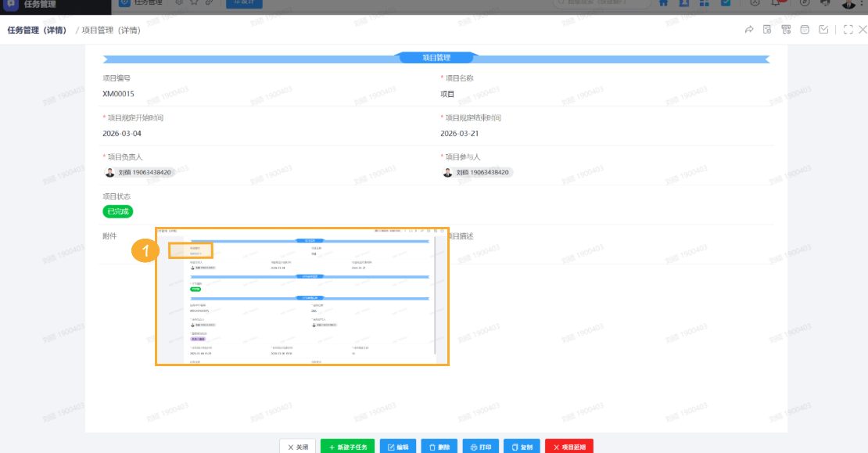Click the green 已完成 status tag
The width and height of the screenshot is (868, 453).
click(118, 211)
